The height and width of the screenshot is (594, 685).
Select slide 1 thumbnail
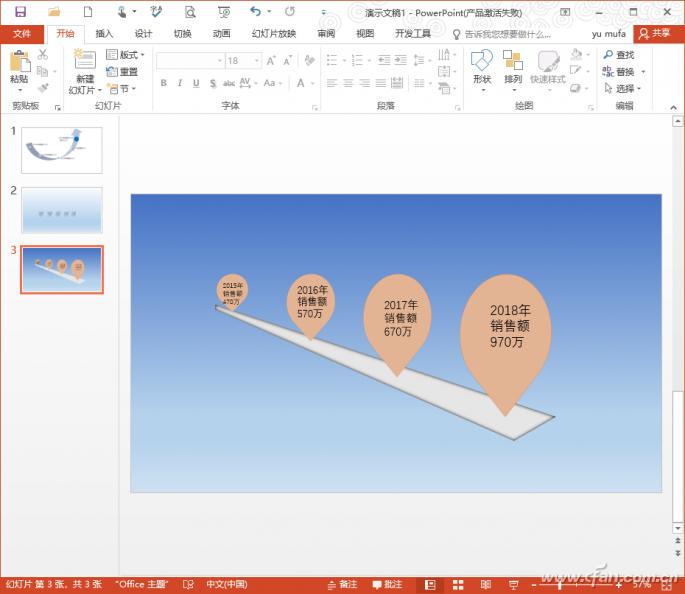click(x=62, y=150)
